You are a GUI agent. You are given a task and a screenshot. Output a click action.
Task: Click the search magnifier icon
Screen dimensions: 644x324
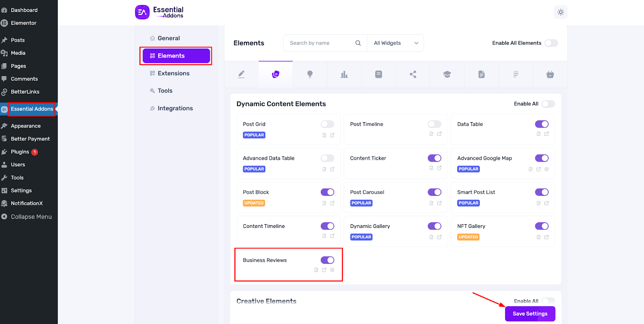358,43
